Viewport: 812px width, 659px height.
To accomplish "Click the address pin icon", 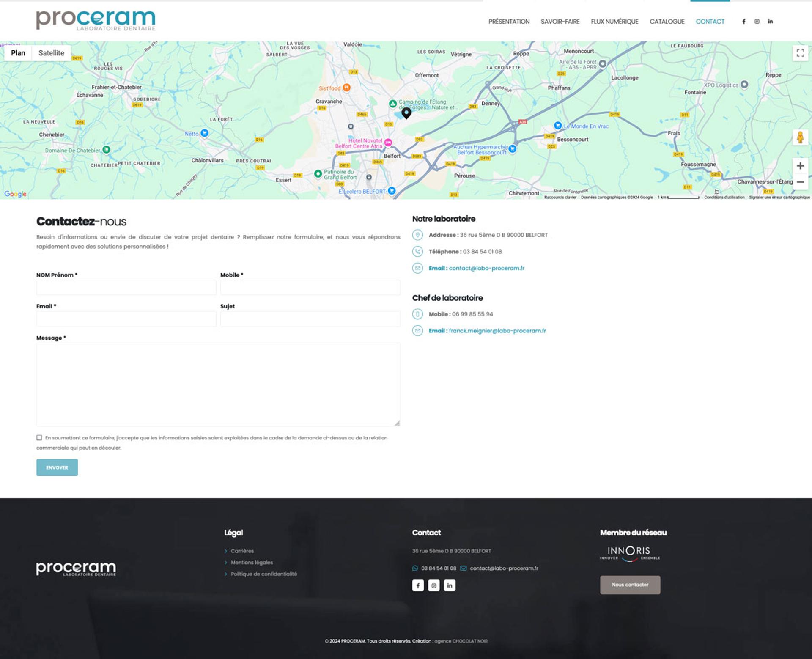I will pos(417,235).
